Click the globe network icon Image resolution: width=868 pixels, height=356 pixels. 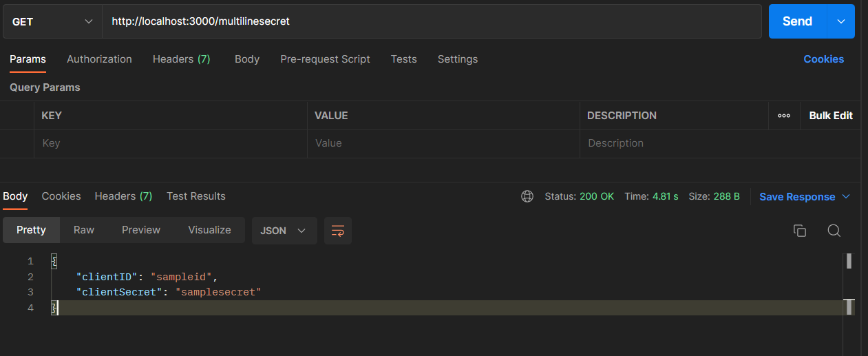pos(527,196)
